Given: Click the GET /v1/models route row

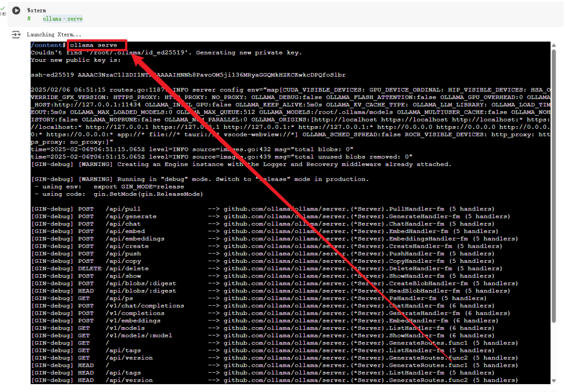Looking at the screenshot, I should click(x=263, y=328).
